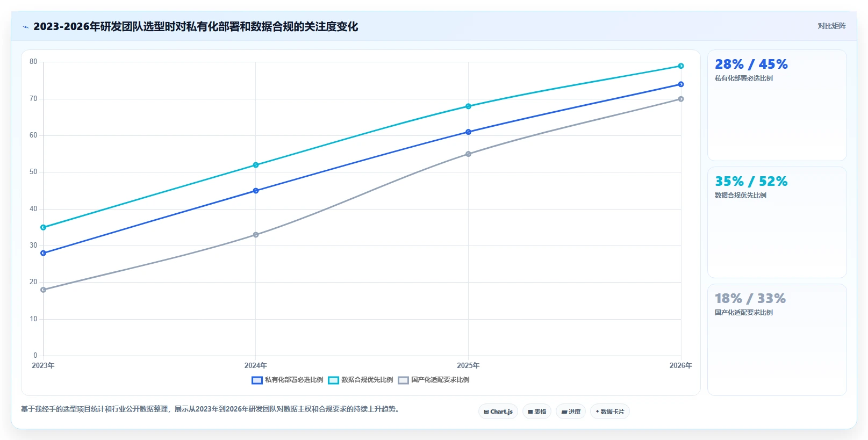Click the 2025年 x-axis label
Viewport: 868px width, 440px height.
tap(468, 365)
